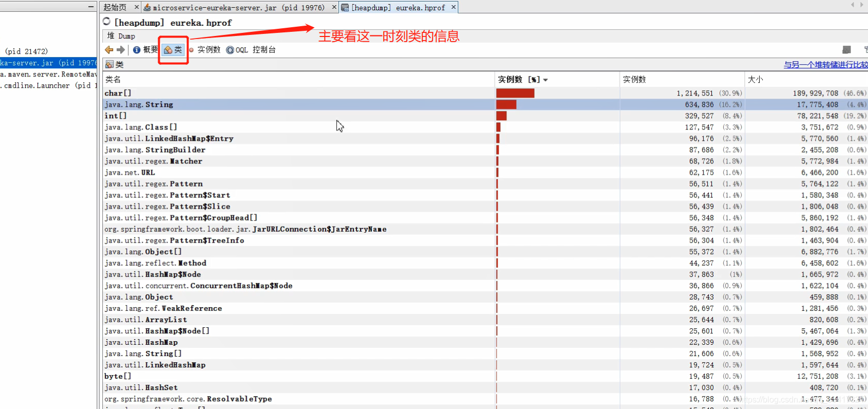Select the ResolvableType class row
The image size is (868, 409).
tap(485, 398)
